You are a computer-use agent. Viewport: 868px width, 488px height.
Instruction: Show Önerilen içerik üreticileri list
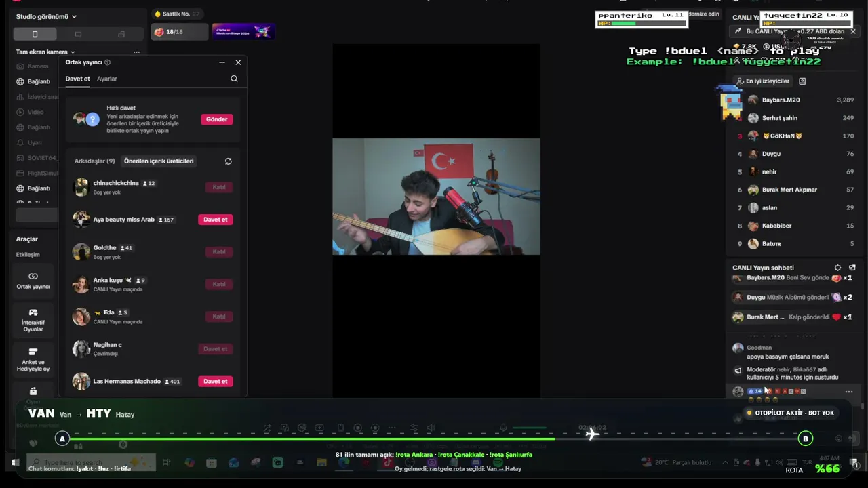click(159, 161)
